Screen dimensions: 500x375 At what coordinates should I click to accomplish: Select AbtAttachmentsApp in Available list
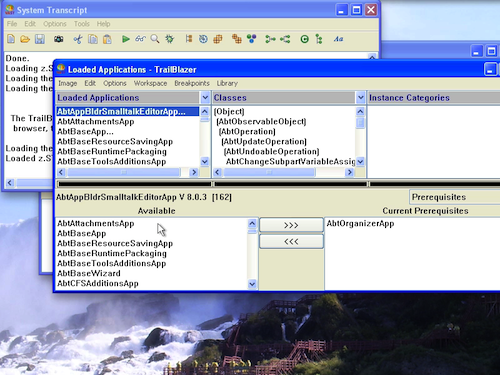(152, 223)
